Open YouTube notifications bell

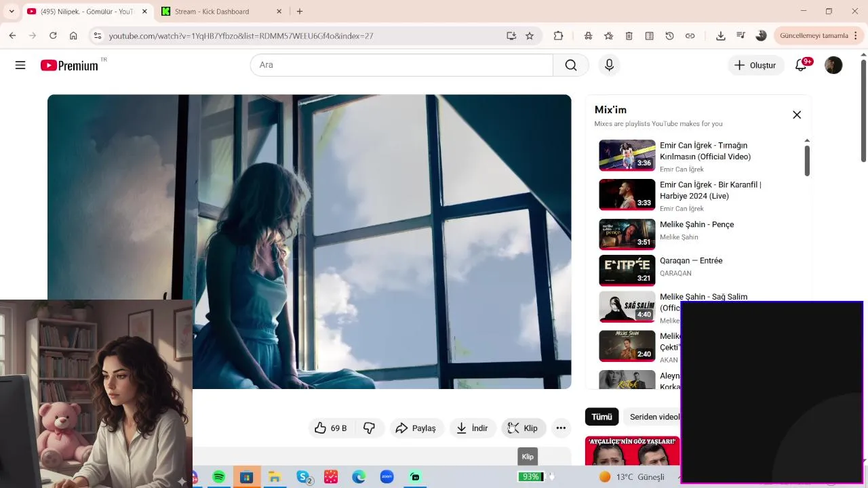802,65
